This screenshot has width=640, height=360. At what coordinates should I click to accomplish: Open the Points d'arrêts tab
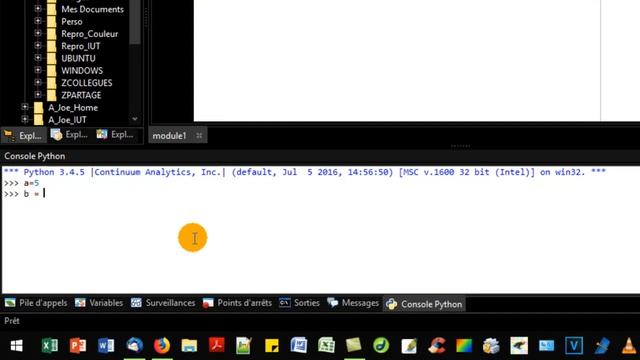pyautogui.click(x=237, y=303)
